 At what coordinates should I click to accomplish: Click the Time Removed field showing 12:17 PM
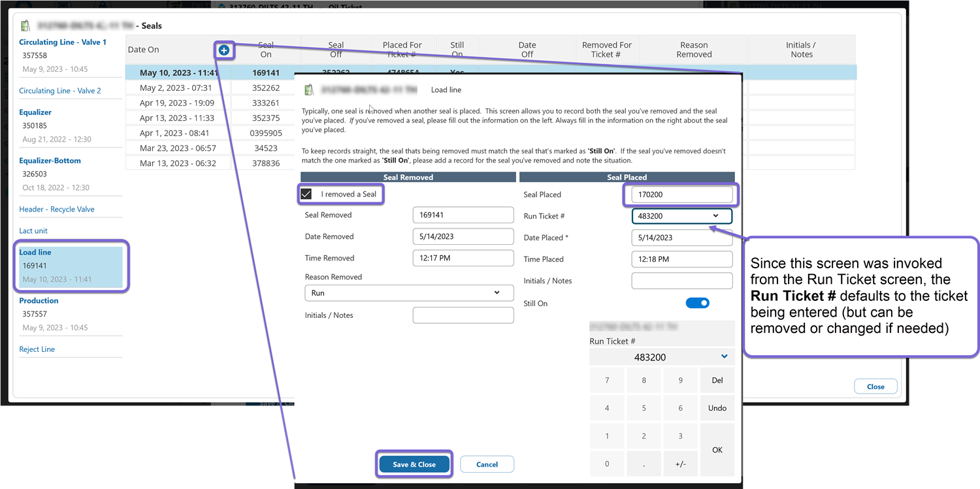click(463, 258)
